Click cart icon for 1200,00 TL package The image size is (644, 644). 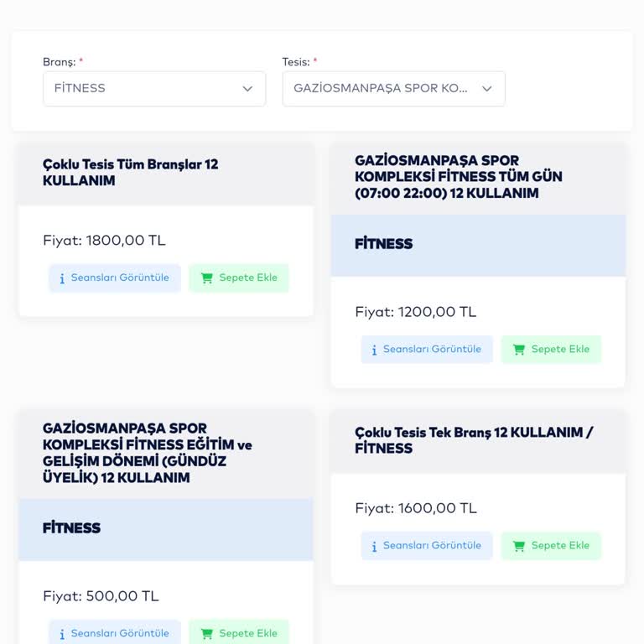(x=519, y=350)
